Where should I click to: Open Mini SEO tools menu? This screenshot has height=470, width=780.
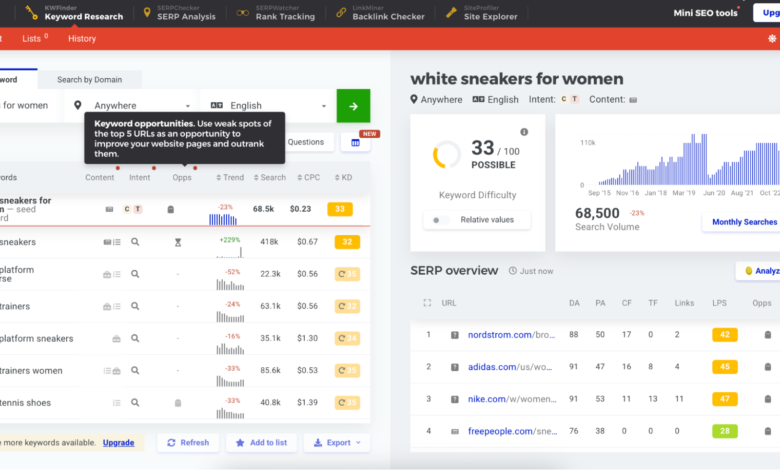tap(705, 13)
